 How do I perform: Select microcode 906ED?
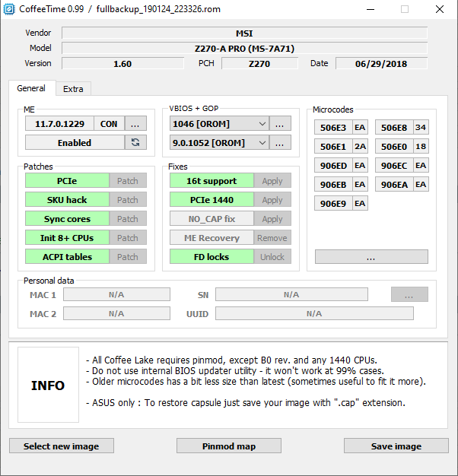333,166
